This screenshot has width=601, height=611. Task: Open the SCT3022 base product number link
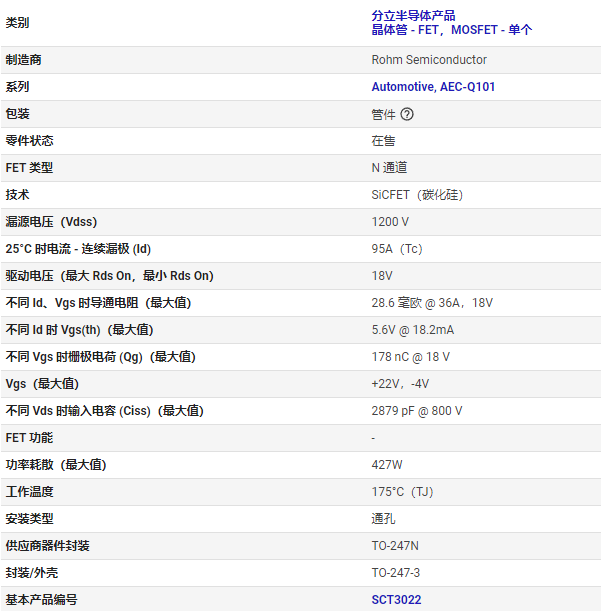pyautogui.click(x=395, y=600)
